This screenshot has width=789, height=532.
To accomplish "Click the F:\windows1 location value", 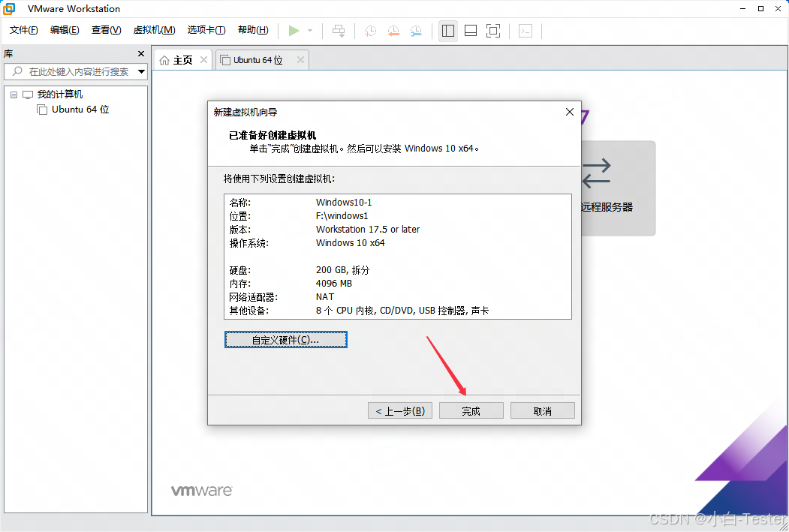I will (342, 215).
